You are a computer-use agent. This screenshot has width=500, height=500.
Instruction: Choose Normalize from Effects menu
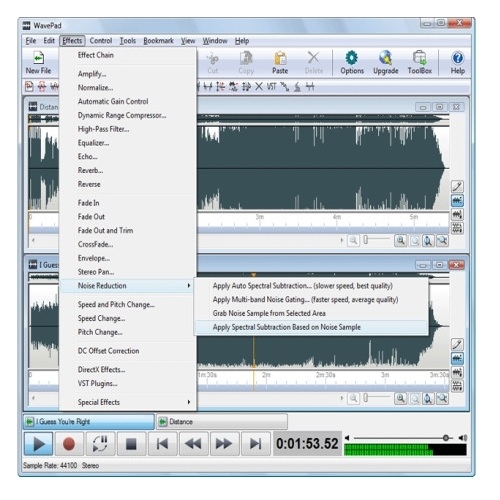pos(128,88)
